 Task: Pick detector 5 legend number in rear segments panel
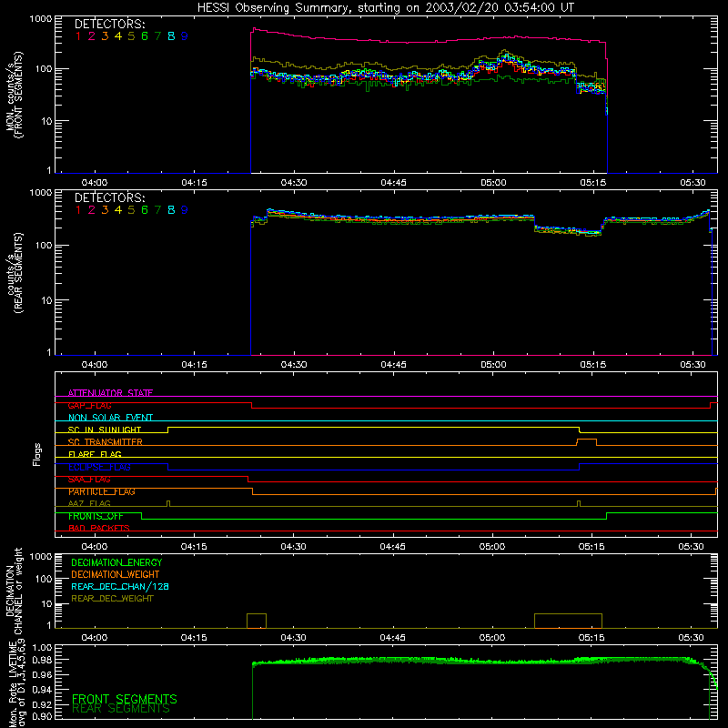131,210
